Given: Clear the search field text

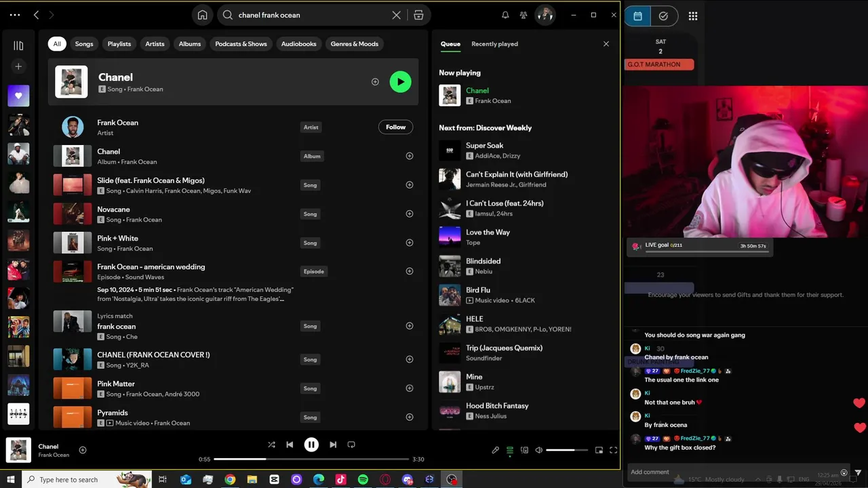Looking at the screenshot, I should coord(397,15).
